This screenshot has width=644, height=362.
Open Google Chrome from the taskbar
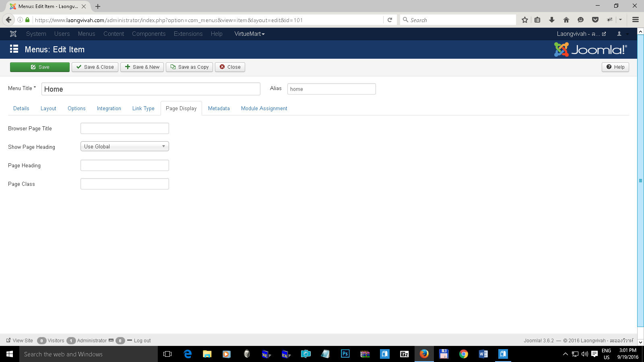click(x=463, y=354)
